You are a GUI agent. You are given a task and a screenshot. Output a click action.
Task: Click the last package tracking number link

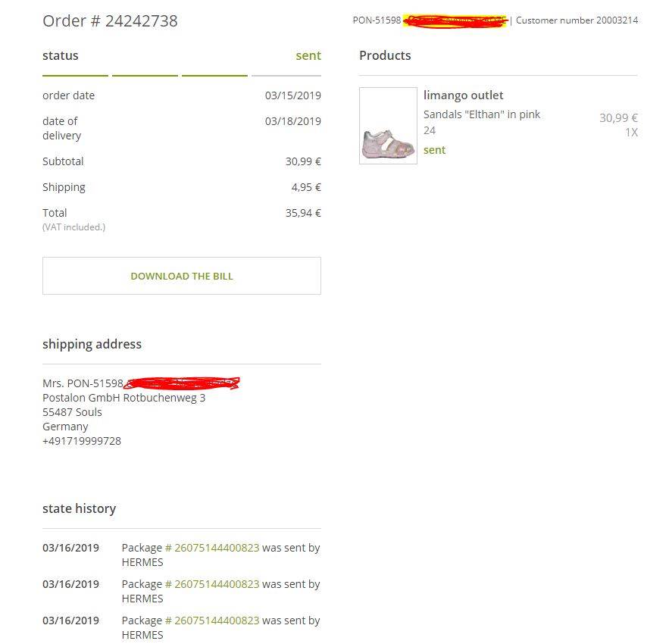[x=212, y=621]
